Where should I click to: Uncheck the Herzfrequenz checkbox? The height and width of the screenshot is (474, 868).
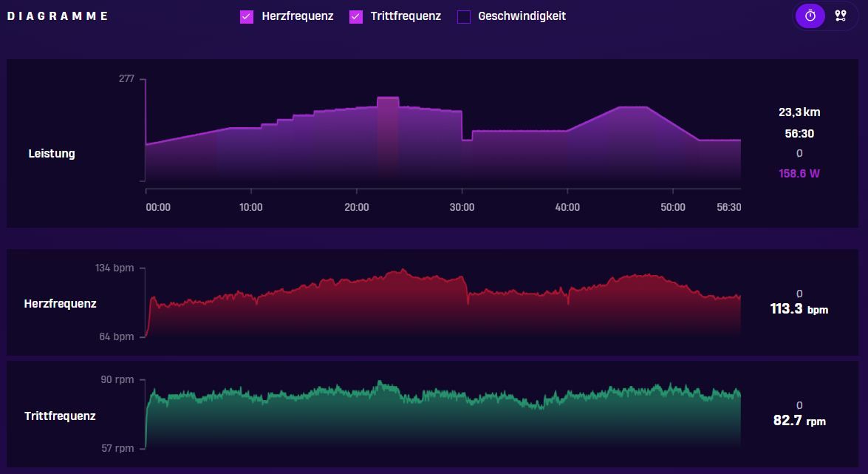click(246, 16)
